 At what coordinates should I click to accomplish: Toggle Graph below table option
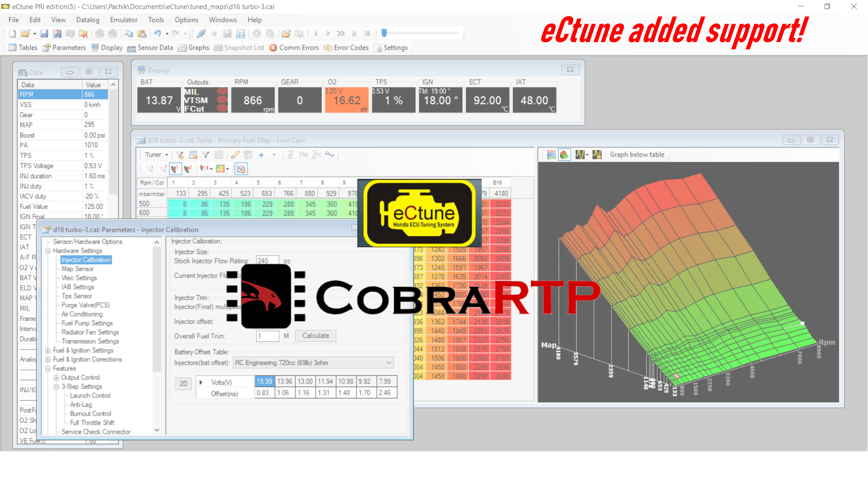pos(637,154)
